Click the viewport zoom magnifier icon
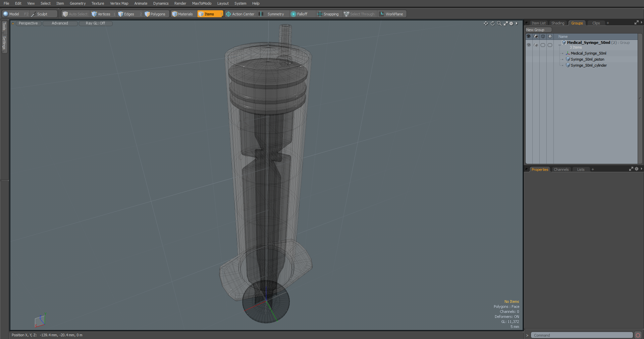 coord(499,23)
